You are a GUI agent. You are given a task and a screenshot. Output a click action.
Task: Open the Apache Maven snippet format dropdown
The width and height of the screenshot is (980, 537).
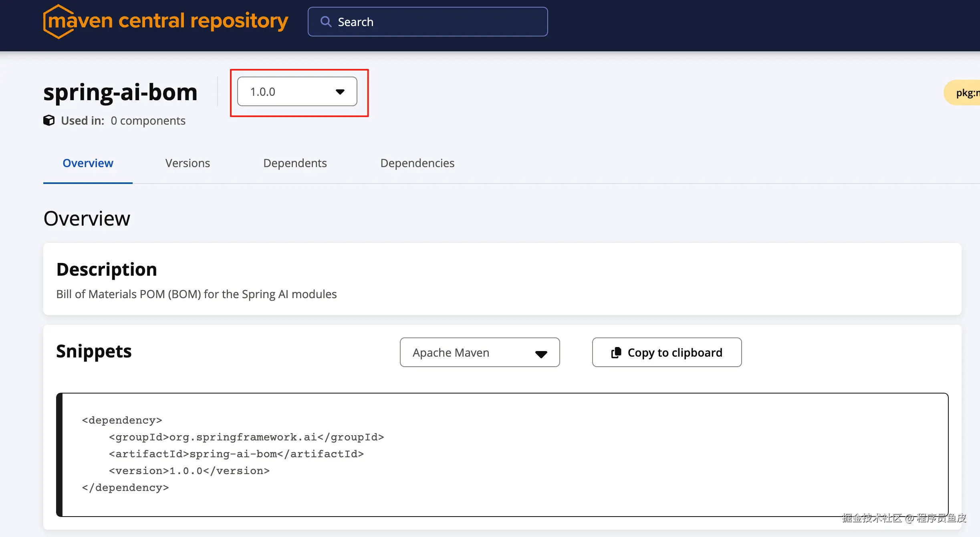479,353
